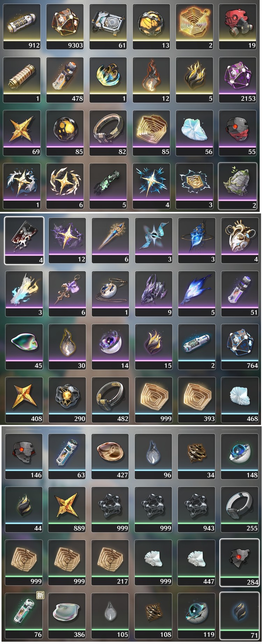
Task: Select the gold star item showing 889
Action: pyautogui.click(x=67, y=509)
